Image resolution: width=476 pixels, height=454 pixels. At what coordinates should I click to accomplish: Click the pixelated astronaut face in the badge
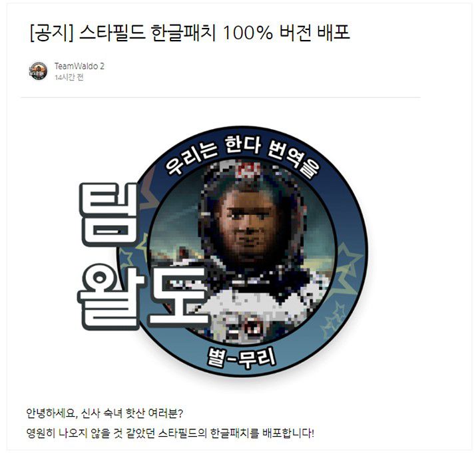click(248, 225)
